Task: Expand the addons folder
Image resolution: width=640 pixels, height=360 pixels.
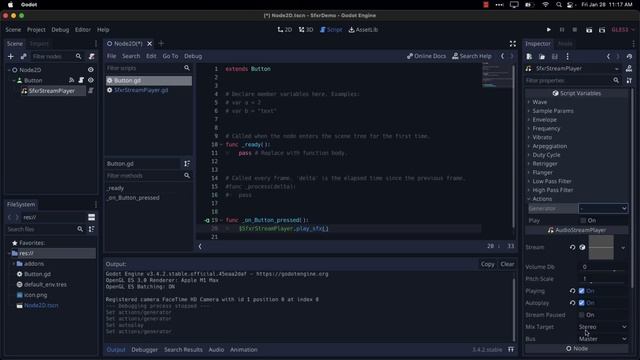Action: (x=13, y=264)
